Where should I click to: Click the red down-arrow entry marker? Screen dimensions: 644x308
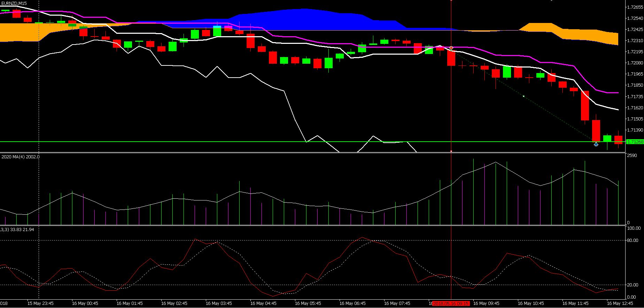tap(451, 48)
